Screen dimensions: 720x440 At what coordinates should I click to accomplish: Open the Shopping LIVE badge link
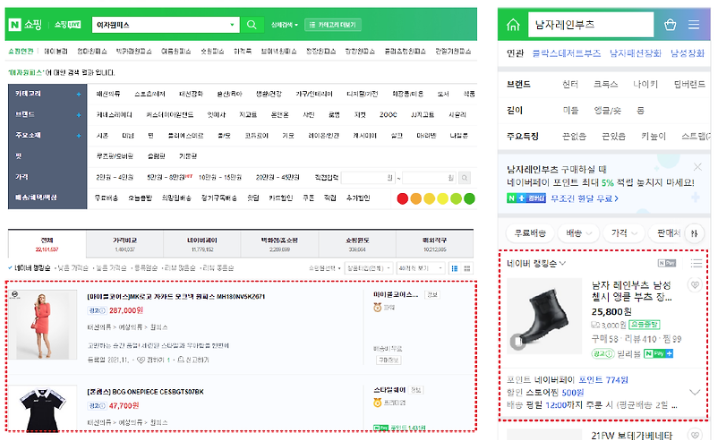click(x=68, y=24)
